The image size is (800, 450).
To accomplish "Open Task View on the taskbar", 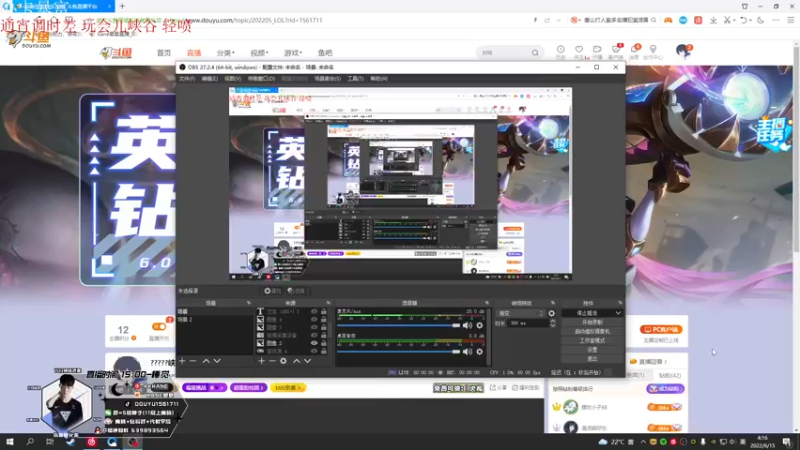I will [x=49, y=442].
